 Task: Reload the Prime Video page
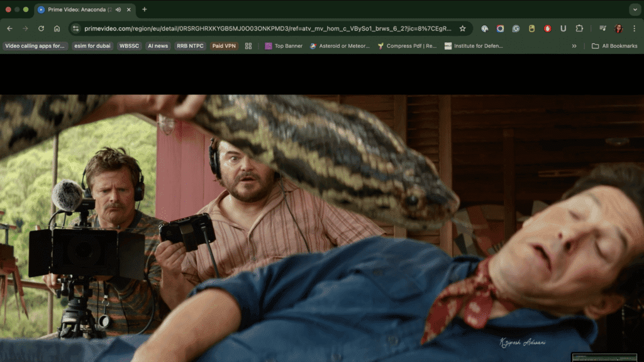[41, 28]
